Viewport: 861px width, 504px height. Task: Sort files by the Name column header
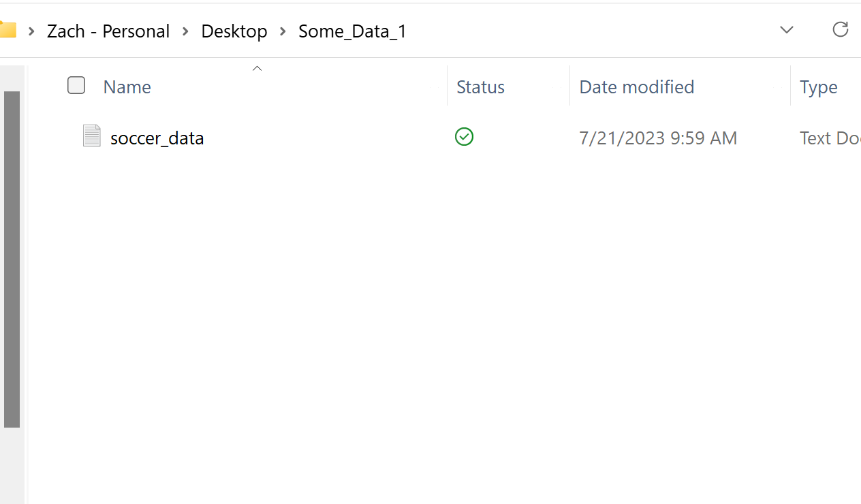pyautogui.click(x=127, y=87)
